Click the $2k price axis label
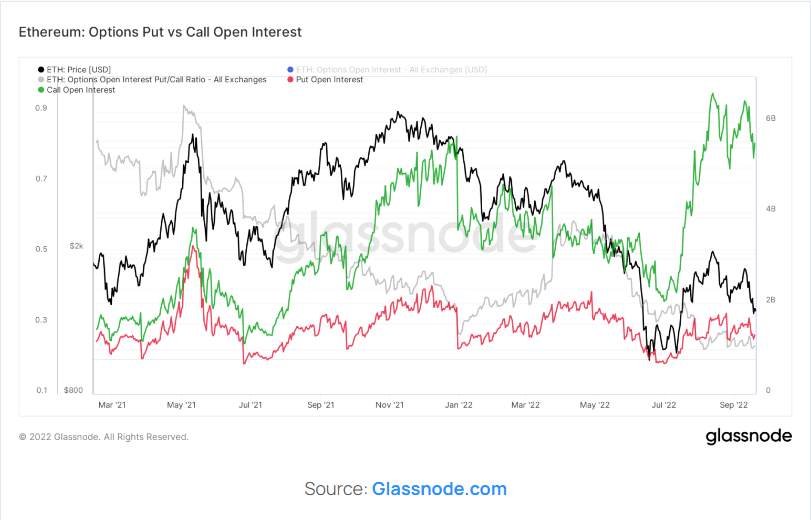The width and height of the screenshot is (811, 520). tap(76, 245)
